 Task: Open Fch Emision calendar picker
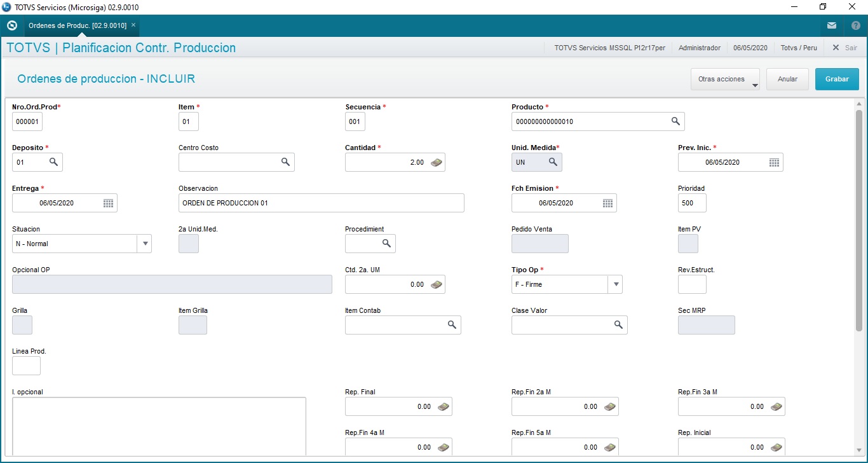(x=608, y=203)
